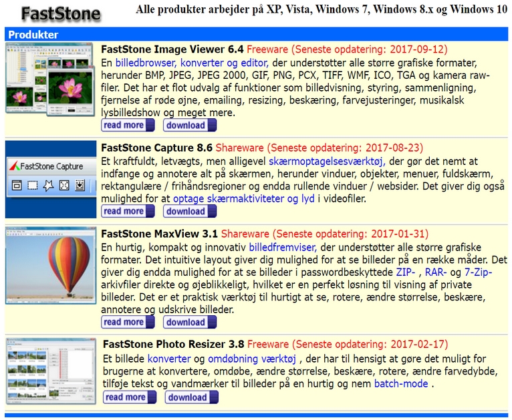
Task: Click read more for FastStone Capture
Action: tap(128, 211)
